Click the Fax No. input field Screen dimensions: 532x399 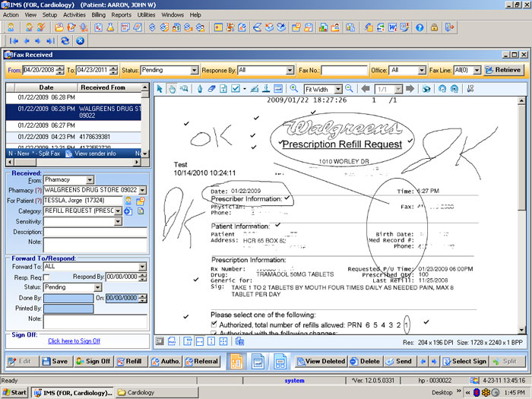344,70
